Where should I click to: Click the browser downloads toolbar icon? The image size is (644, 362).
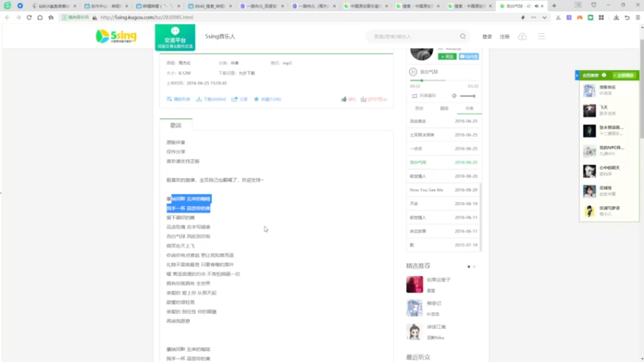(617, 18)
